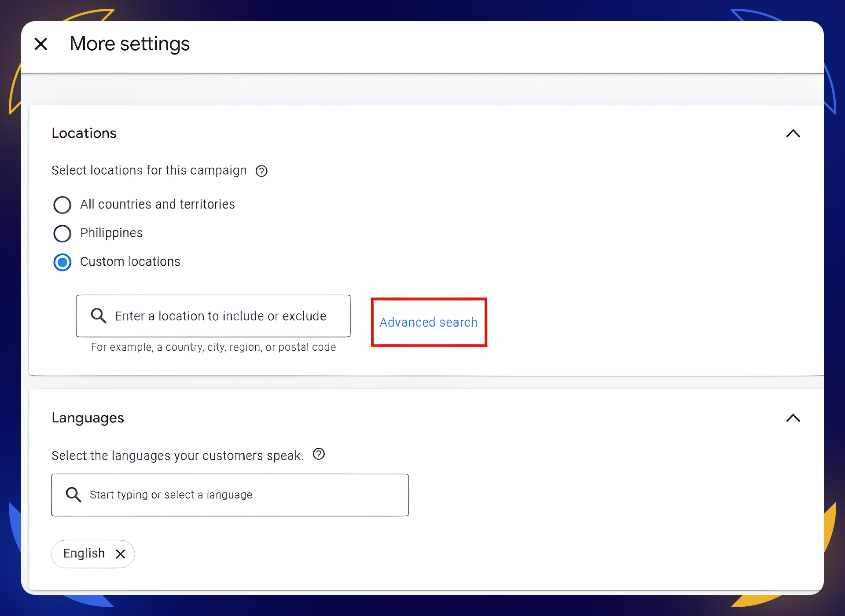
Task: Close the More settings dialog
Action: pos(41,44)
